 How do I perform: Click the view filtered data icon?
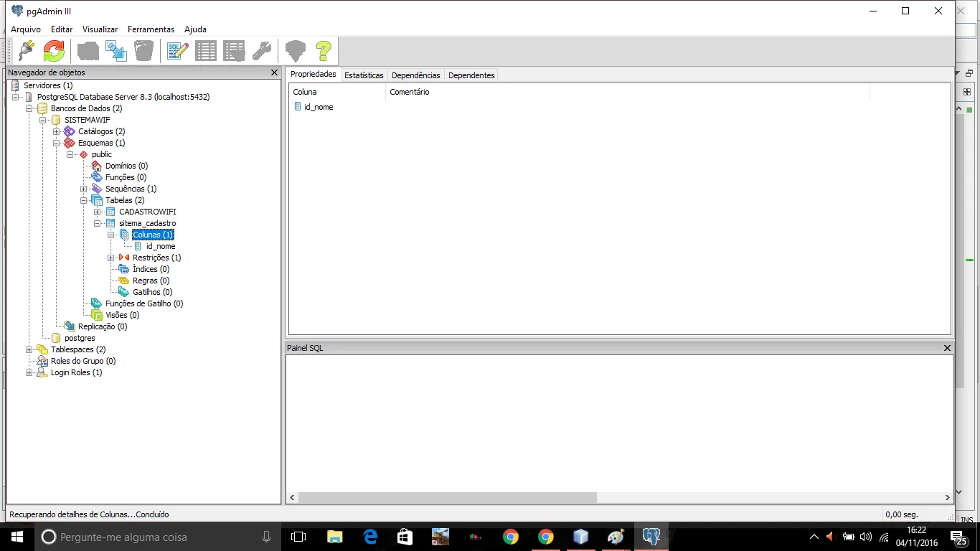tap(234, 50)
